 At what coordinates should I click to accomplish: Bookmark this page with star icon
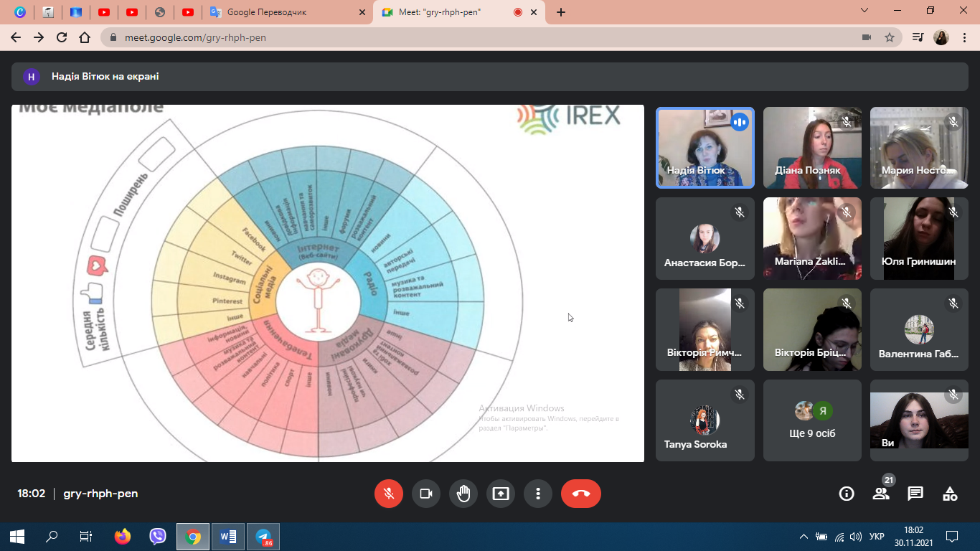click(x=890, y=37)
